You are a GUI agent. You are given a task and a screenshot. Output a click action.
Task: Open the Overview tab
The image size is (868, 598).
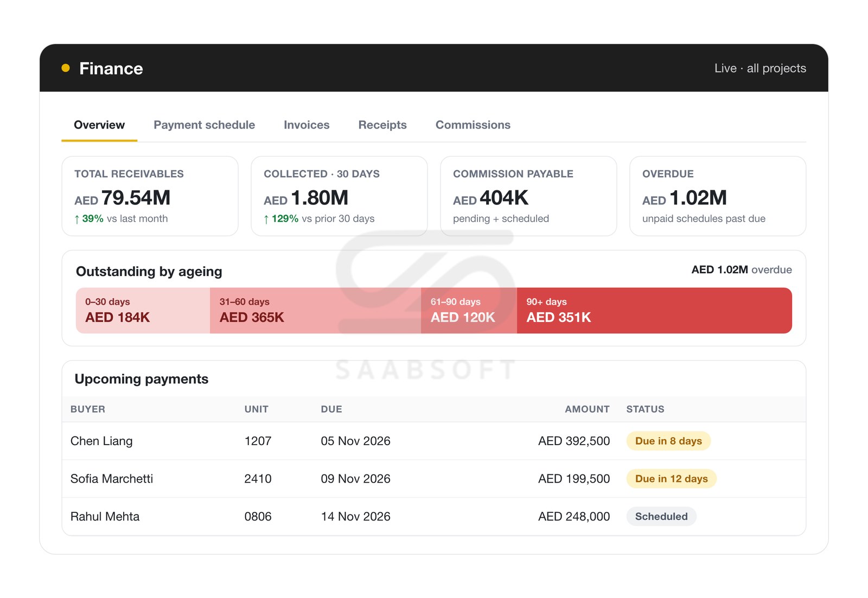99,125
